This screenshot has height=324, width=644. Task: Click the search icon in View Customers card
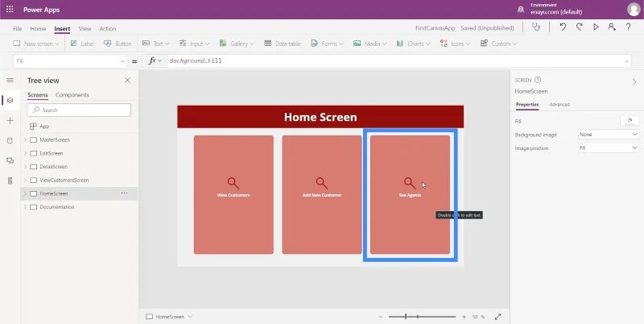[x=233, y=184]
